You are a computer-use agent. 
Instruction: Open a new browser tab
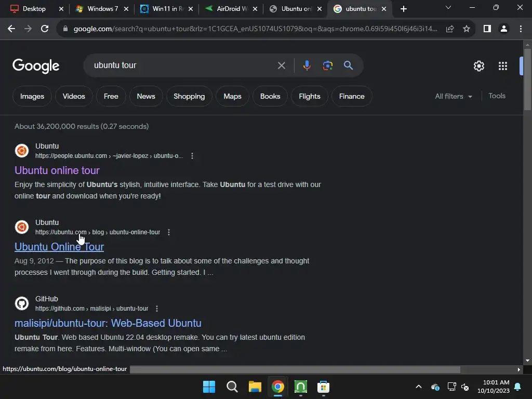coord(403,9)
